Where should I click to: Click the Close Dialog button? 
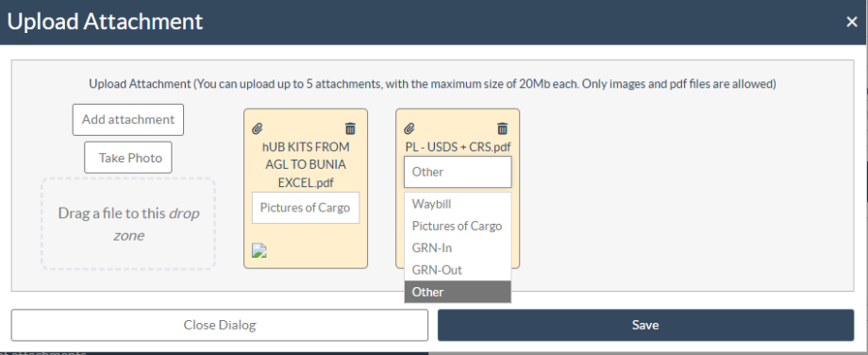click(x=220, y=325)
